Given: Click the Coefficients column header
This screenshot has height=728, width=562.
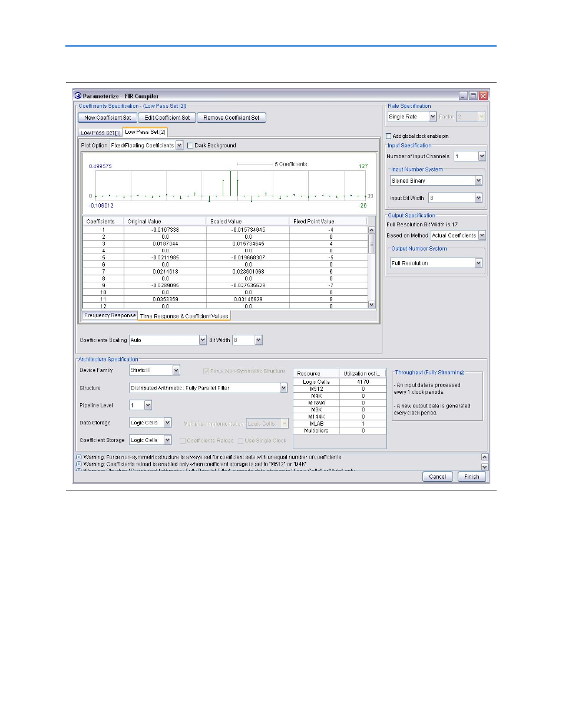Looking at the screenshot, I should point(103,222).
